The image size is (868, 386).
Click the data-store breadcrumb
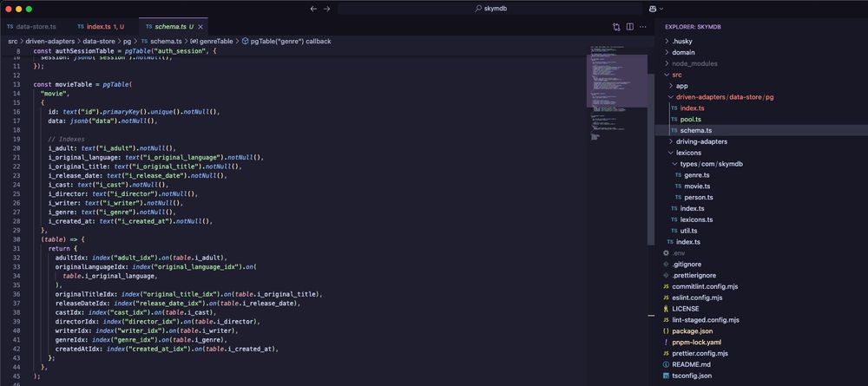pos(99,41)
